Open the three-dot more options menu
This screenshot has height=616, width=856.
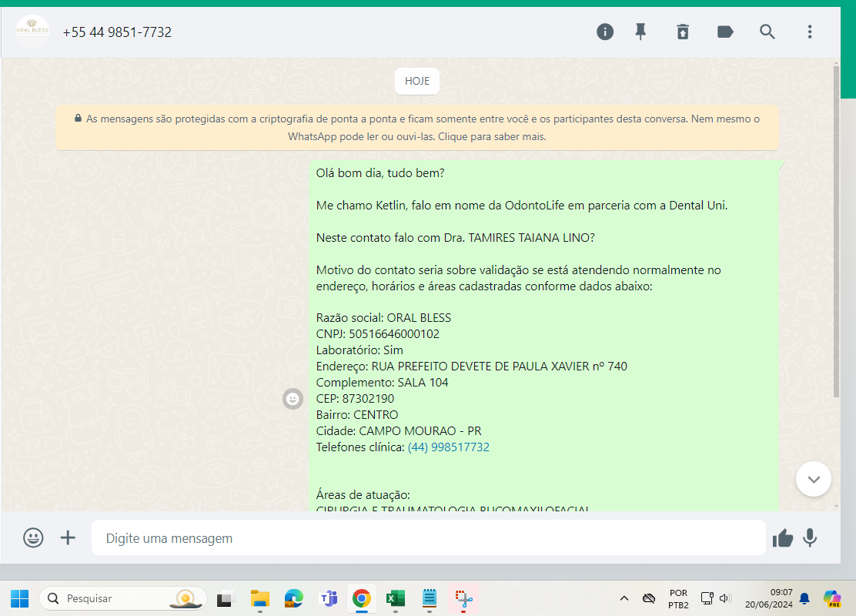810,32
